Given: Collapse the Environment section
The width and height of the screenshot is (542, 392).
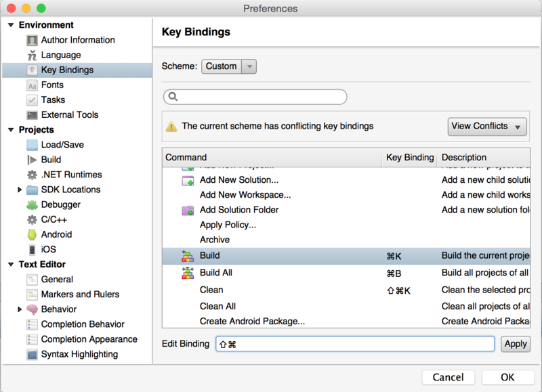Looking at the screenshot, I should 11,25.
